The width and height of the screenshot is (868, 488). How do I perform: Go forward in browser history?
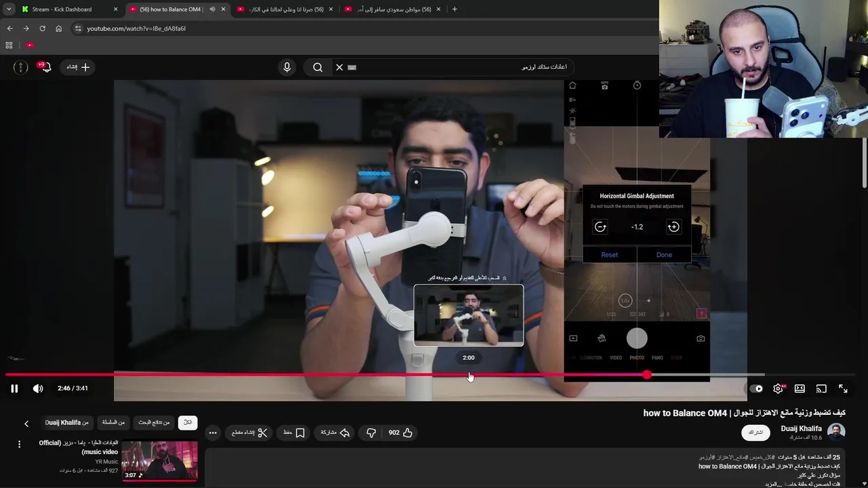[x=26, y=28]
